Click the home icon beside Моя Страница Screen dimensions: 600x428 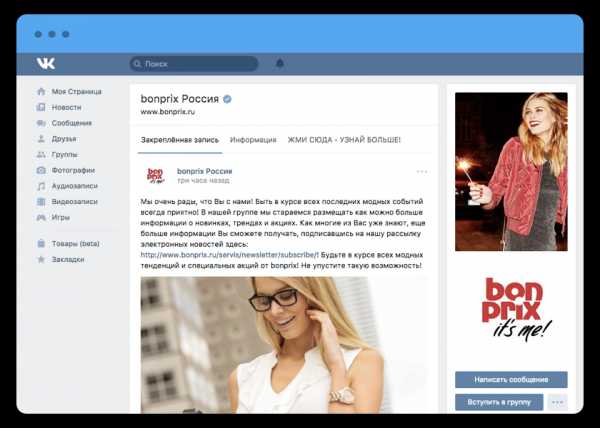pyautogui.click(x=41, y=91)
